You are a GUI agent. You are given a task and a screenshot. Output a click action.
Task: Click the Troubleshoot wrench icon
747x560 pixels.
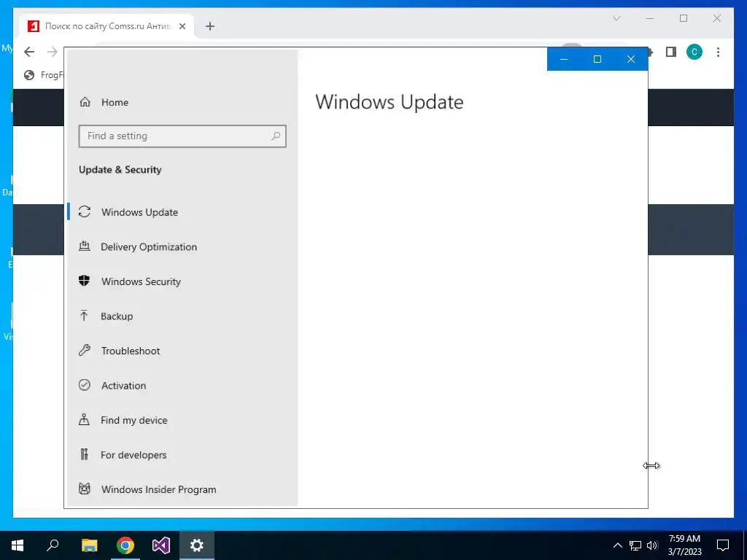tap(85, 351)
